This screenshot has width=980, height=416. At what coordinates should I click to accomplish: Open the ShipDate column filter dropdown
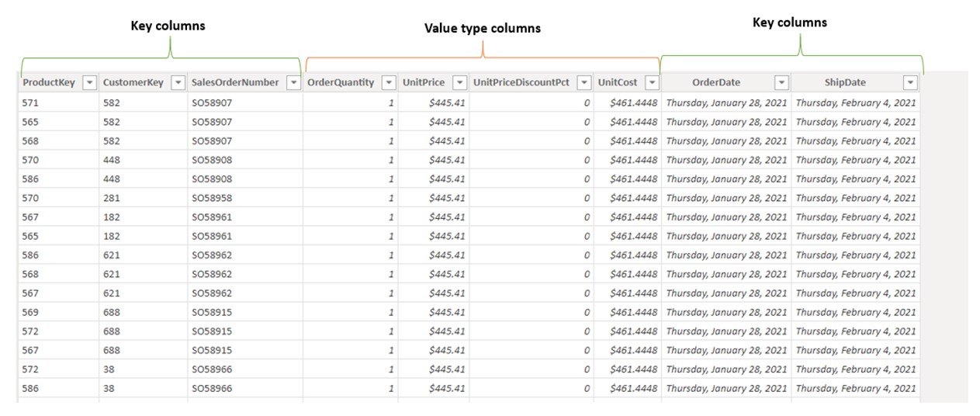910,82
